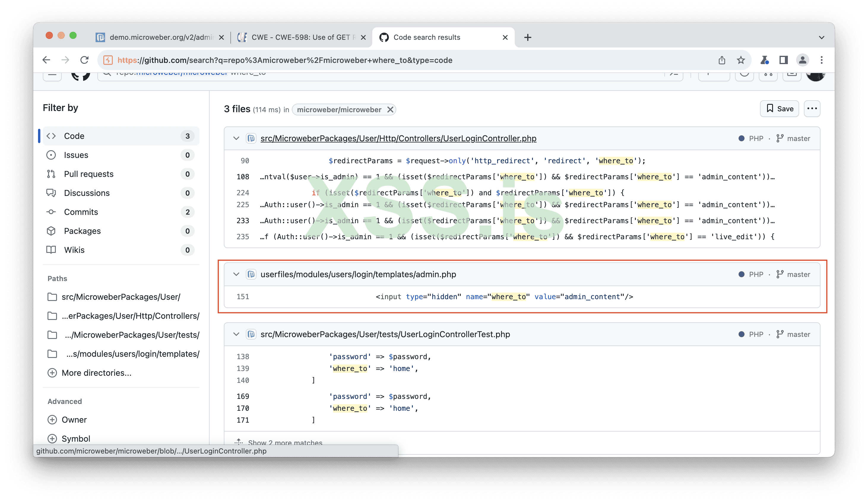
Task: Filter by src/MicroweberPackages/User/ path
Action: (x=121, y=297)
